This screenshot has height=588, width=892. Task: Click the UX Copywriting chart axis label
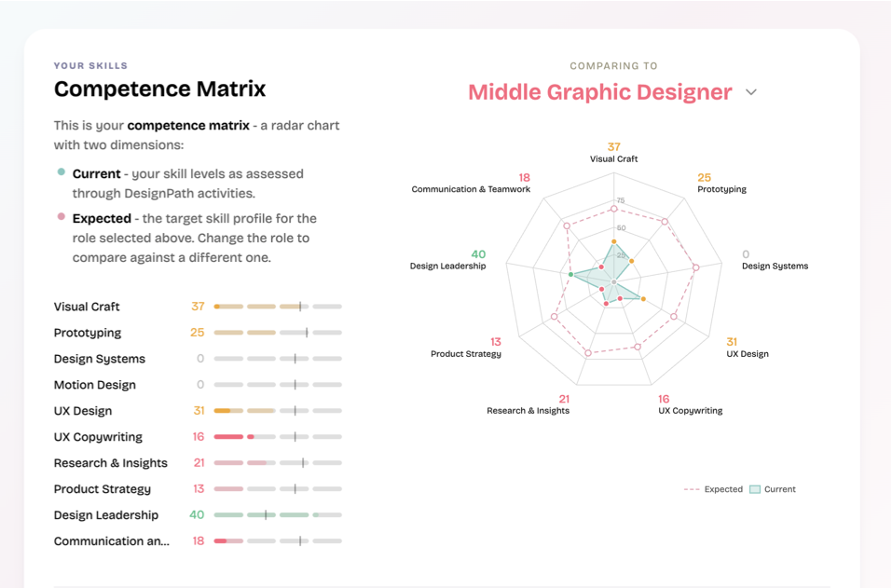coord(690,411)
